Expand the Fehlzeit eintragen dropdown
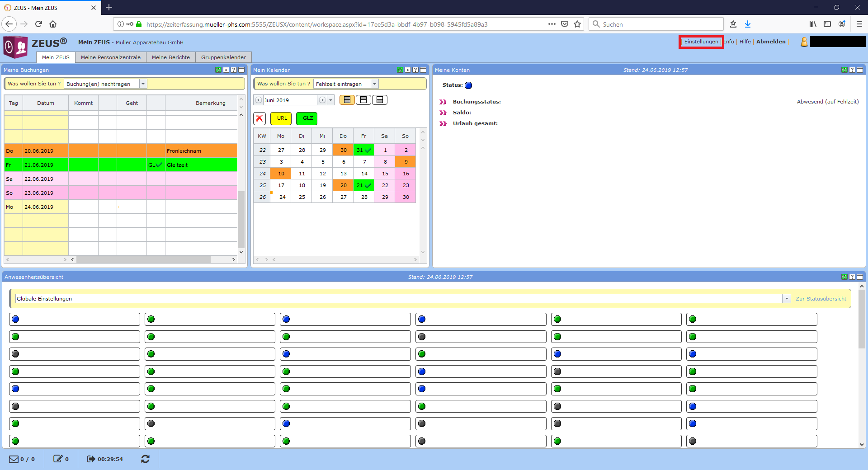 [x=374, y=84]
